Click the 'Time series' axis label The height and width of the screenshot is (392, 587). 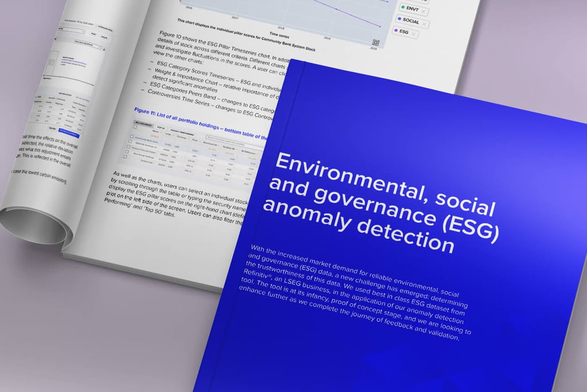tap(279, 35)
